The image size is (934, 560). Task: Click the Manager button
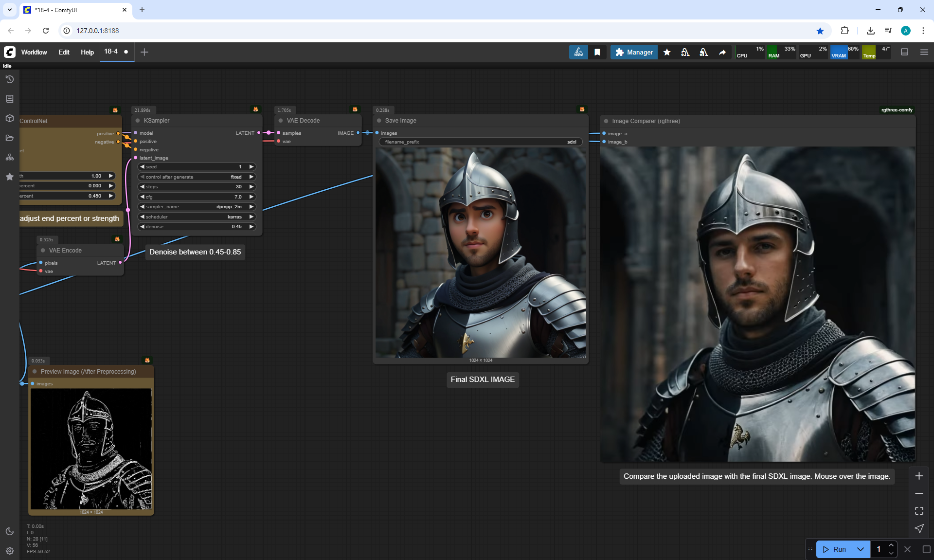coord(634,52)
